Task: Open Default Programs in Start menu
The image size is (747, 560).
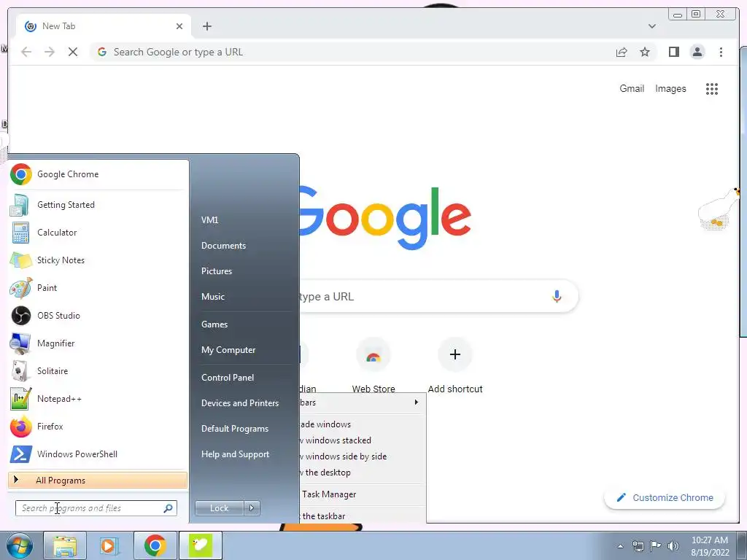Action: (235, 429)
